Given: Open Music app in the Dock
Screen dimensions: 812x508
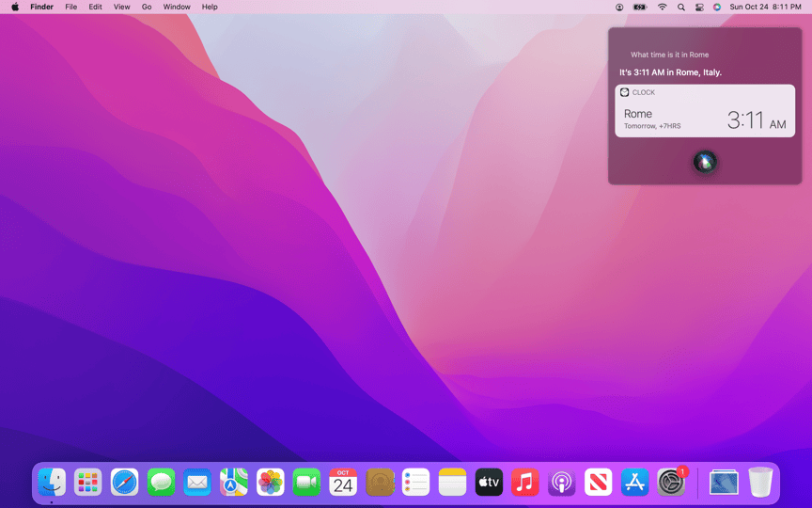Looking at the screenshot, I should (x=525, y=482).
